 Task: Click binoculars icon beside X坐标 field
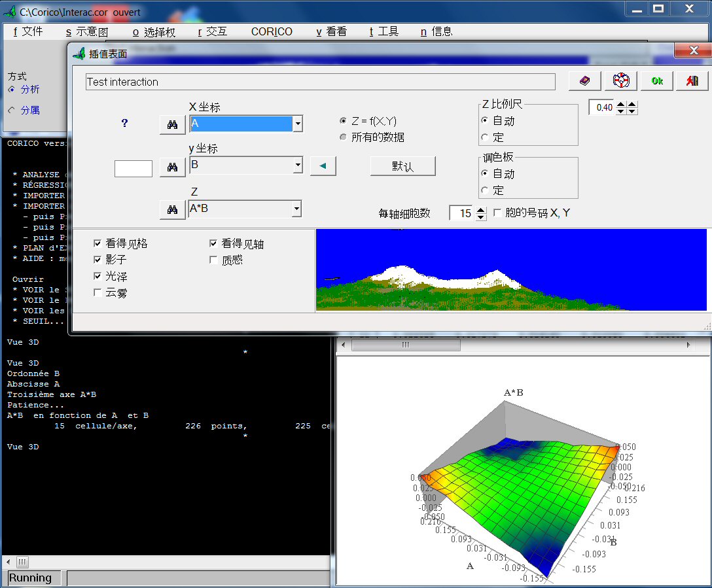172,124
